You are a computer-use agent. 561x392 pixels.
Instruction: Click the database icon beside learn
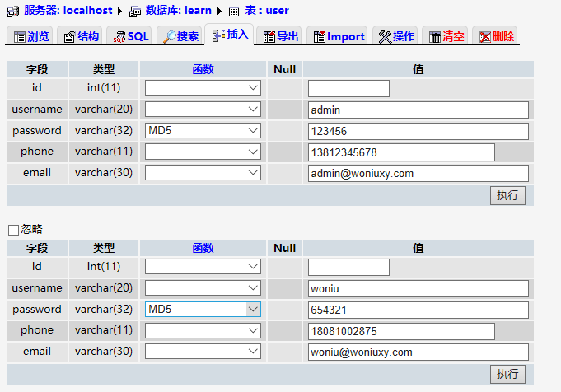tap(135, 11)
